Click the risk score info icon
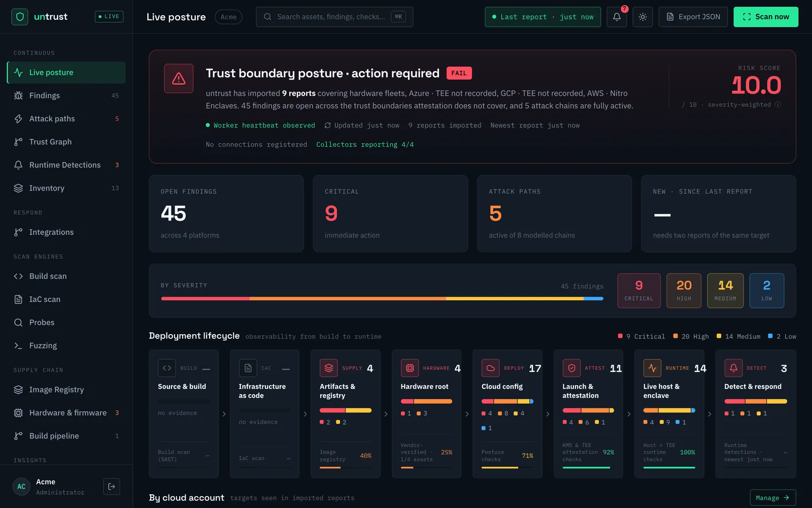 click(x=778, y=105)
